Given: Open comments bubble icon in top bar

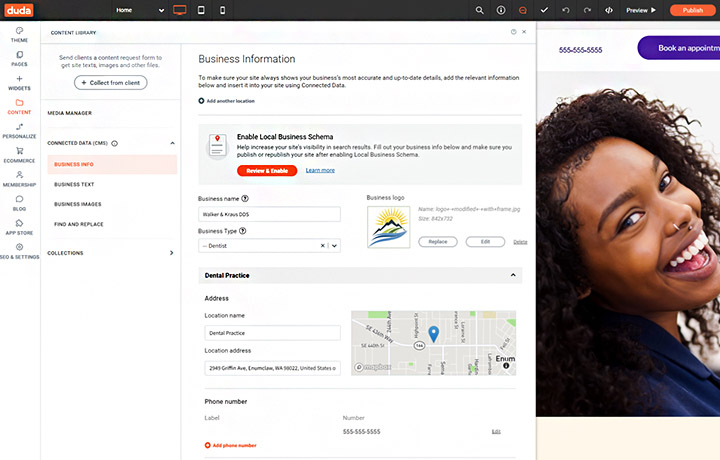Looking at the screenshot, I should pos(523,10).
